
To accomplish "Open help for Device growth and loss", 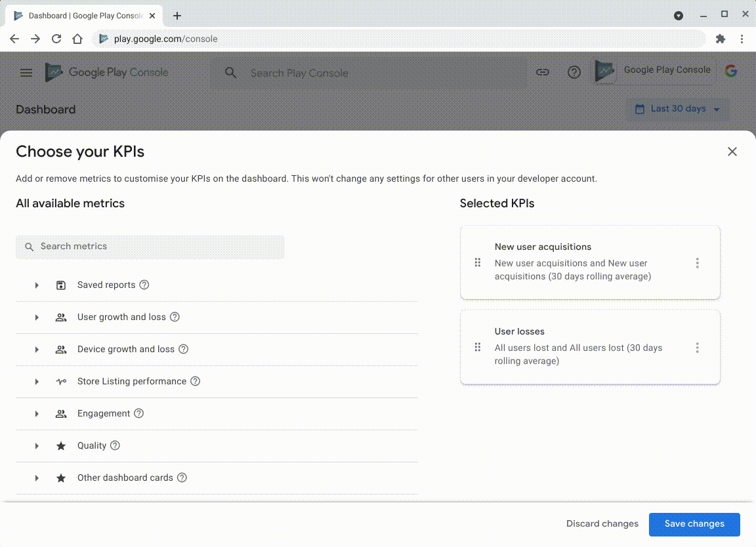I will (184, 349).
